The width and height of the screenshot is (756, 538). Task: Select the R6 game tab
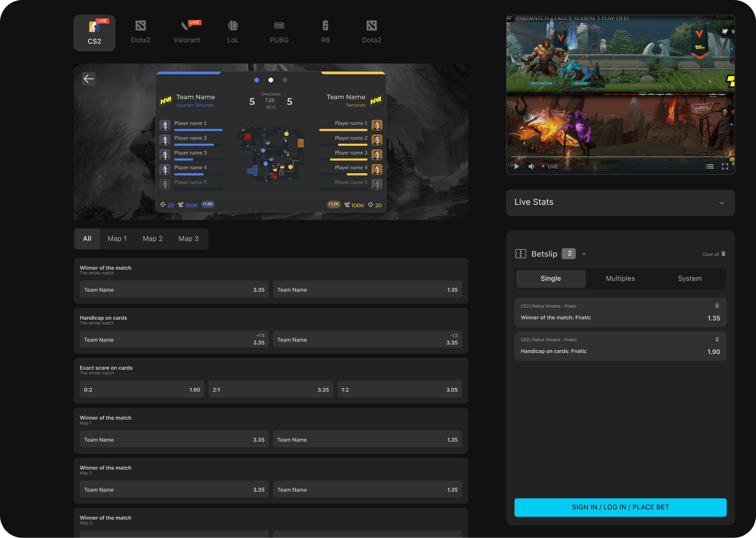tap(325, 32)
